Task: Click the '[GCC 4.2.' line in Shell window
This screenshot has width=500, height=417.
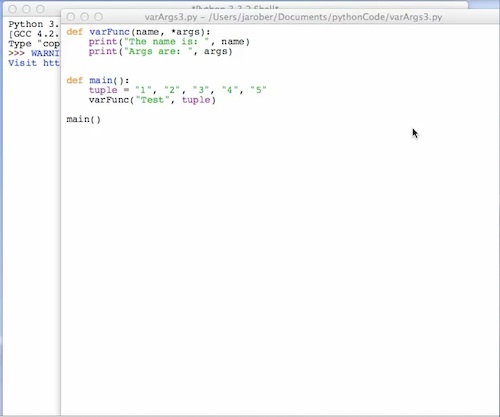Action: click(34, 34)
